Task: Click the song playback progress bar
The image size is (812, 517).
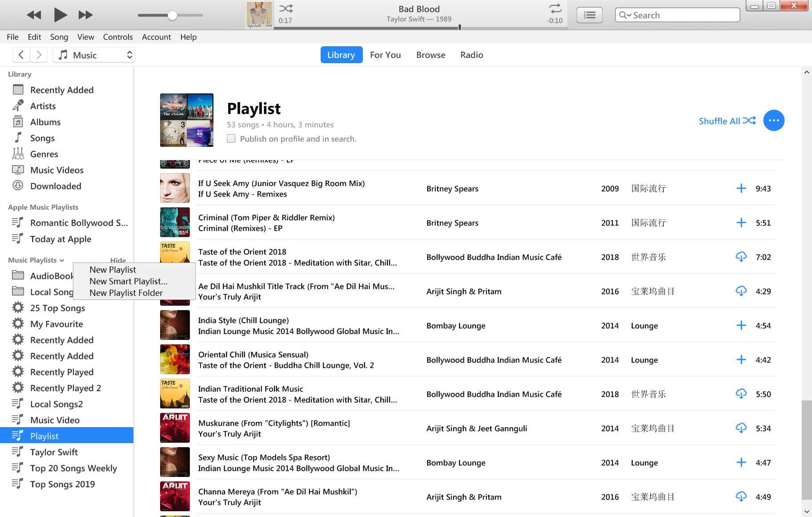Action: [420, 28]
